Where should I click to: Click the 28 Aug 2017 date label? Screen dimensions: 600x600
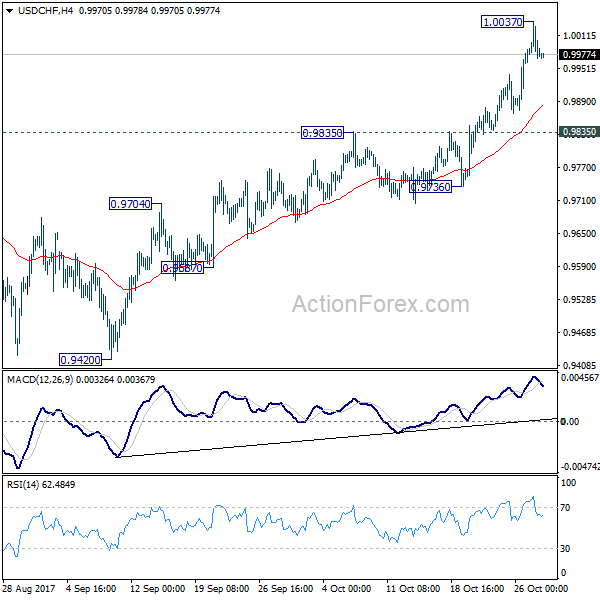click(x=29, y=588)
